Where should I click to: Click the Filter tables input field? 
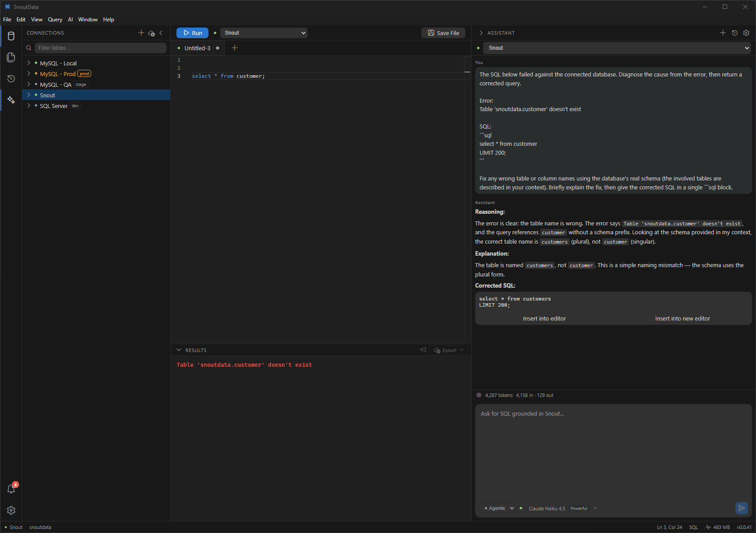pos(101,48)
